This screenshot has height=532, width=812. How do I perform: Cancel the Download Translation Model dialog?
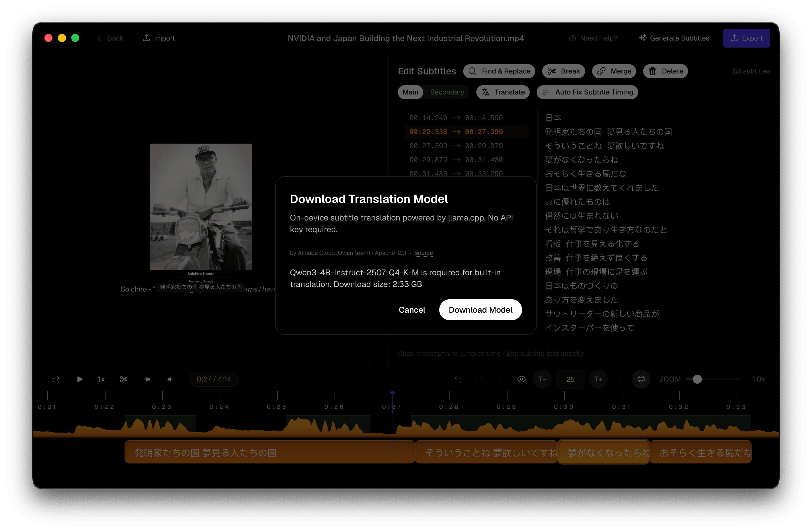point(412,309)
